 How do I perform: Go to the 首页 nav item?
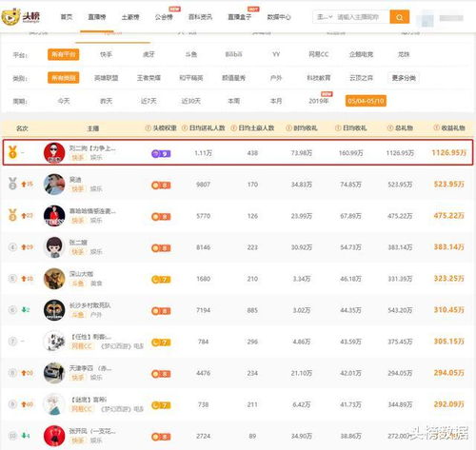tap(67, 17)
